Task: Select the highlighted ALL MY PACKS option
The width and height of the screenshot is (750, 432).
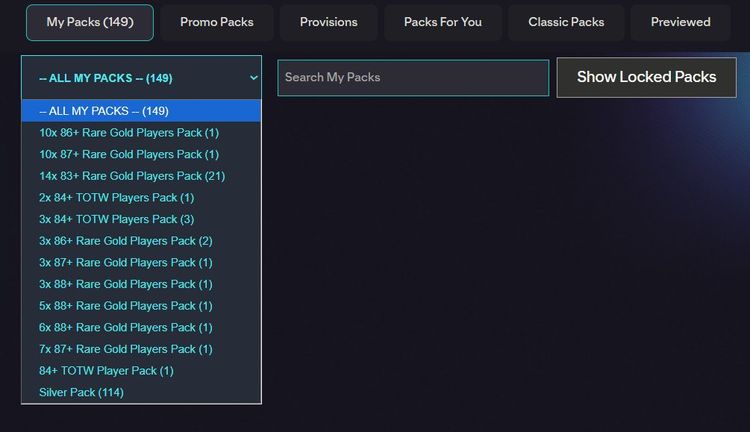Action: [141, 111]
